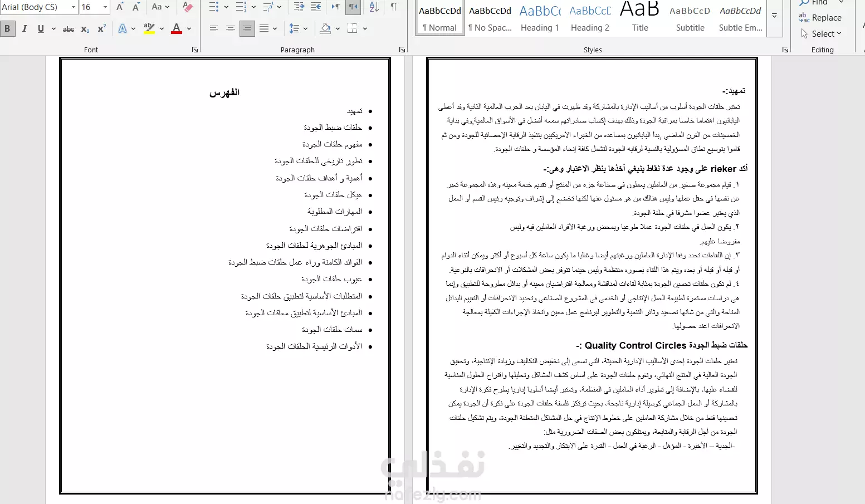865x504 pixels.
Task: Apply the Subtle Emphasis style
Action: (740, 17)
